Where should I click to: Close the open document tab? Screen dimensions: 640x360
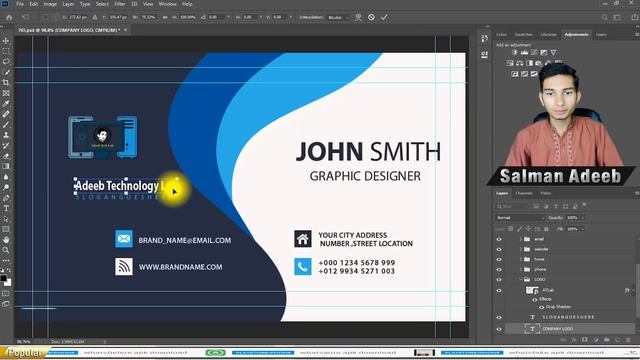pyautogui.click(x=125, y=30)
